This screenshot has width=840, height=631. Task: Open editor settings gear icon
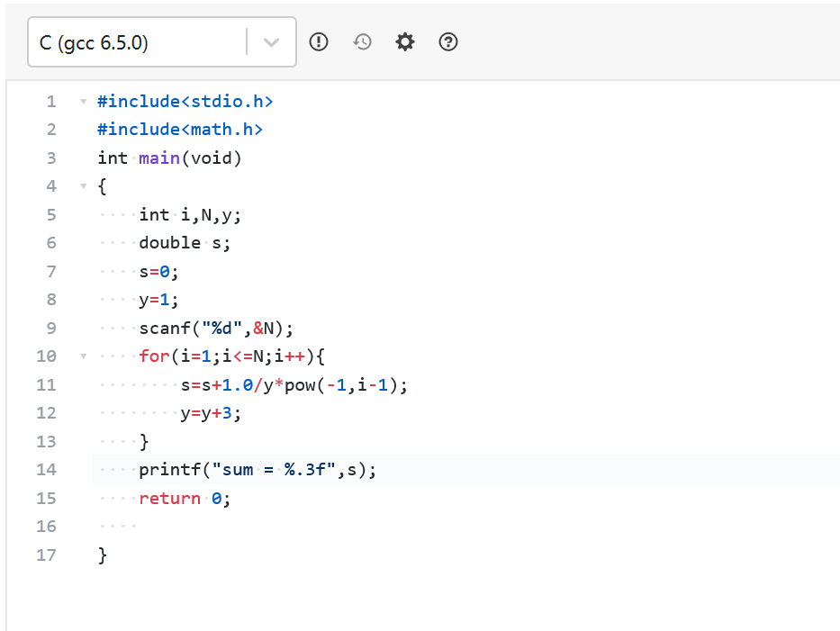click(x=405, y=41)
